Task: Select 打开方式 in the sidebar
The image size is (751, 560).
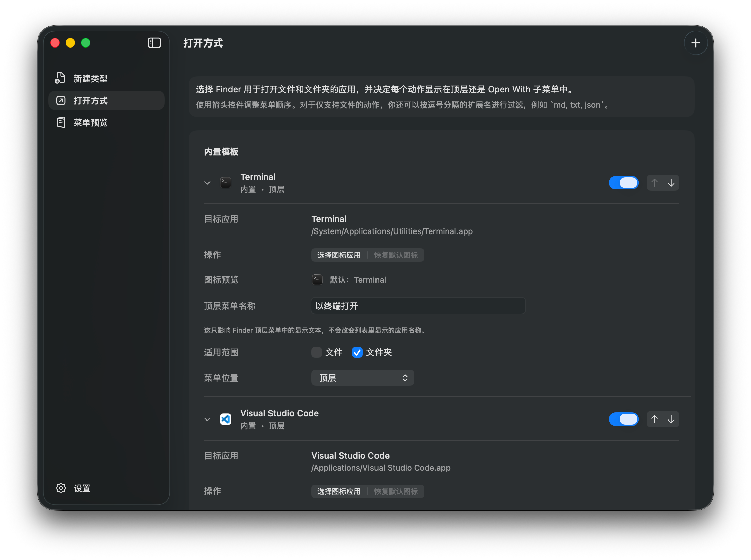Action: (106, 100)
